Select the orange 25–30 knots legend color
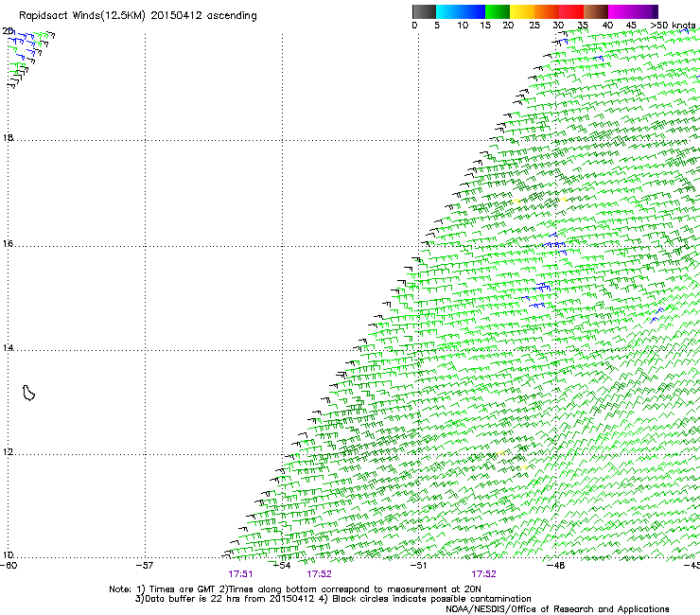Image resolution: width=700 pixels, height=615 pixels. [547, 11]
